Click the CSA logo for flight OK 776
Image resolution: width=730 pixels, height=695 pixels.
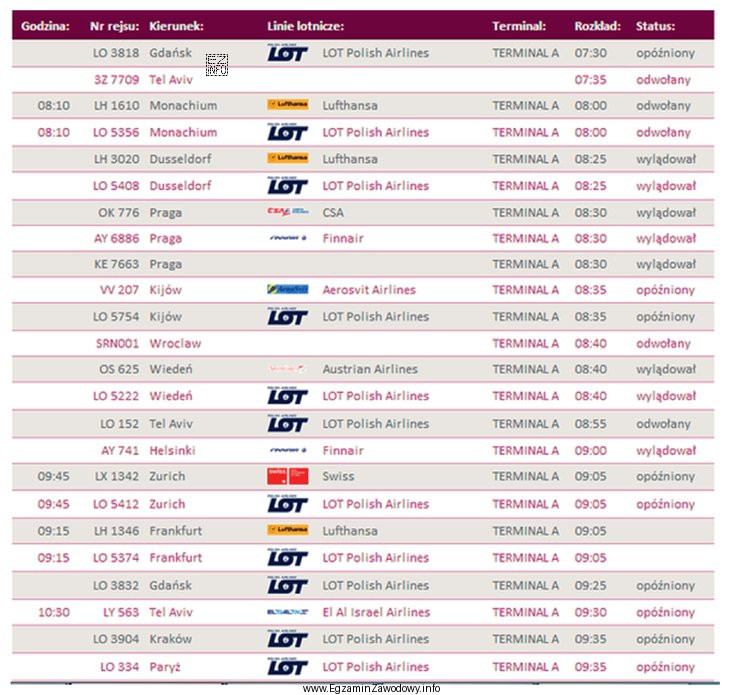(288, 212)
